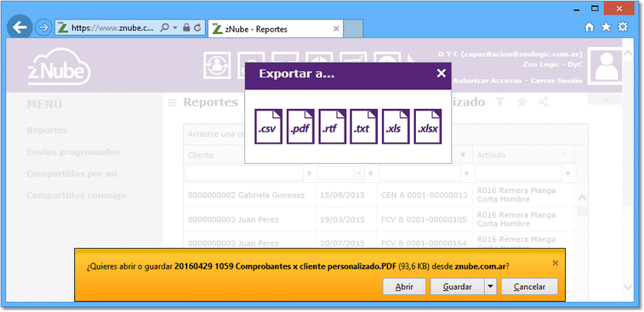The width and height of the screenshot is (644, 312).
Task: Select cell CEN A 0001-00000013
Action: tap(425, 196)
